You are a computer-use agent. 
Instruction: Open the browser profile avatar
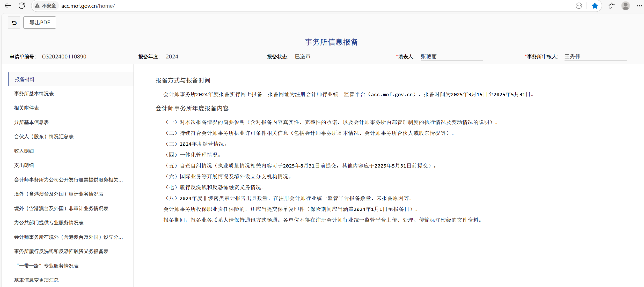click(x=625, y=6)
